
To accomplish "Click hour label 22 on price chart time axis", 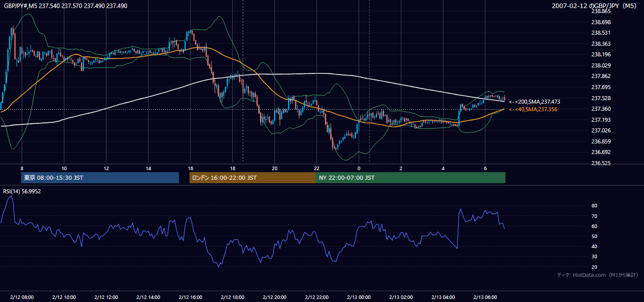I will 316,168.
